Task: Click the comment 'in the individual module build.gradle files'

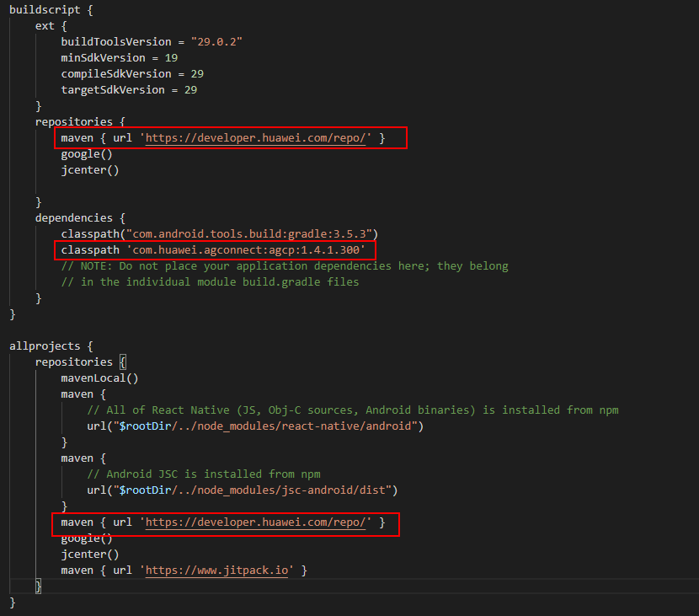Action: [x=210, y=282]
